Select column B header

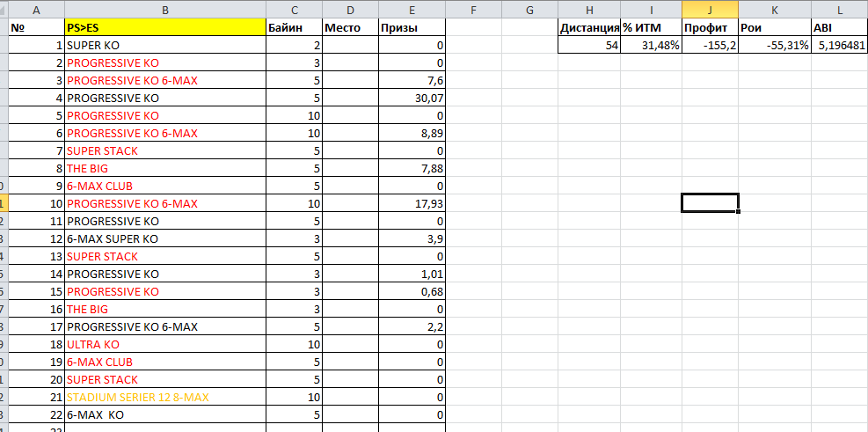coord(165,10)
